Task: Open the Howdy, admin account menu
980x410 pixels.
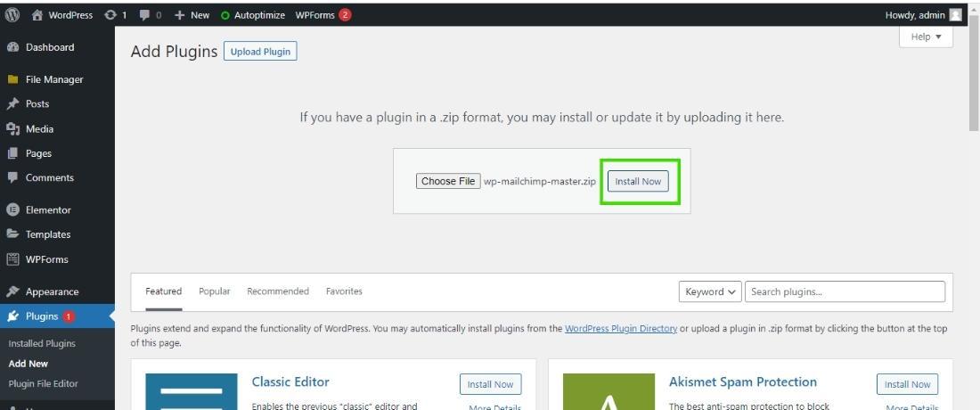Action: point(923,15)
